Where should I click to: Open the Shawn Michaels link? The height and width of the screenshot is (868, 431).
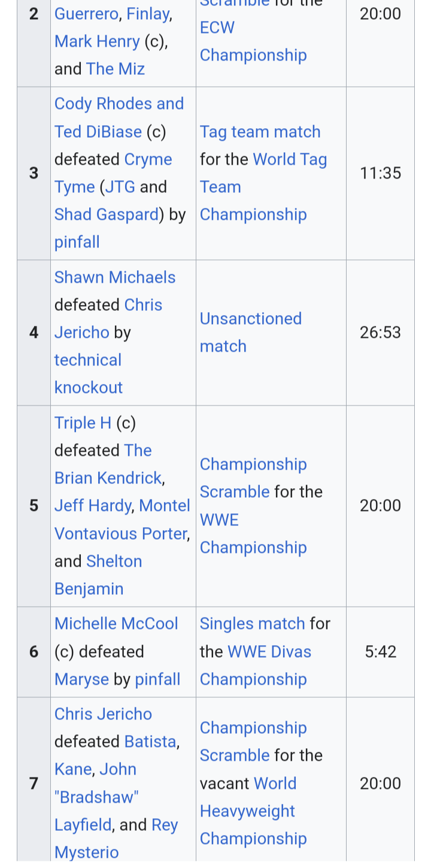[115, 277]
